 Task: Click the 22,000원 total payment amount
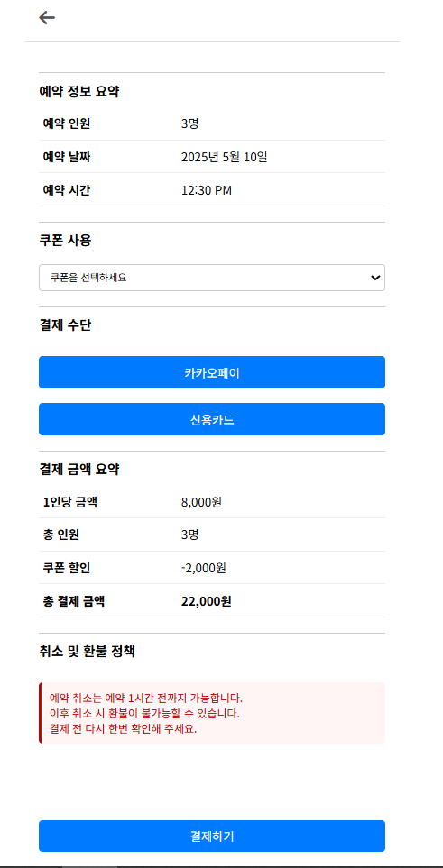pyautogui.click(x=207, y=601)
